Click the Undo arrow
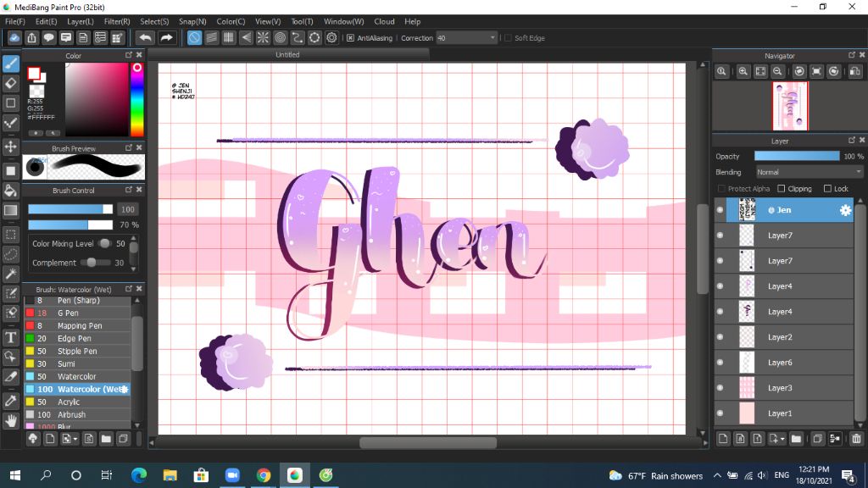 coord(146,37)
